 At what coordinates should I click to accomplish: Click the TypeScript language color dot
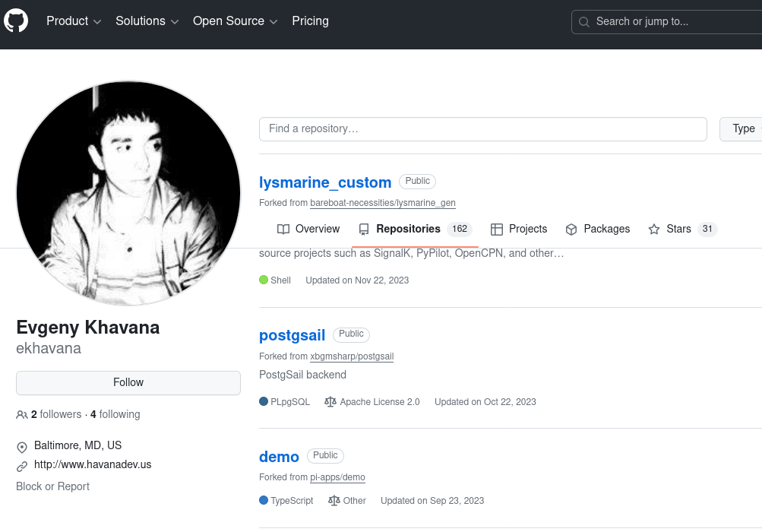tap(264, 500)
